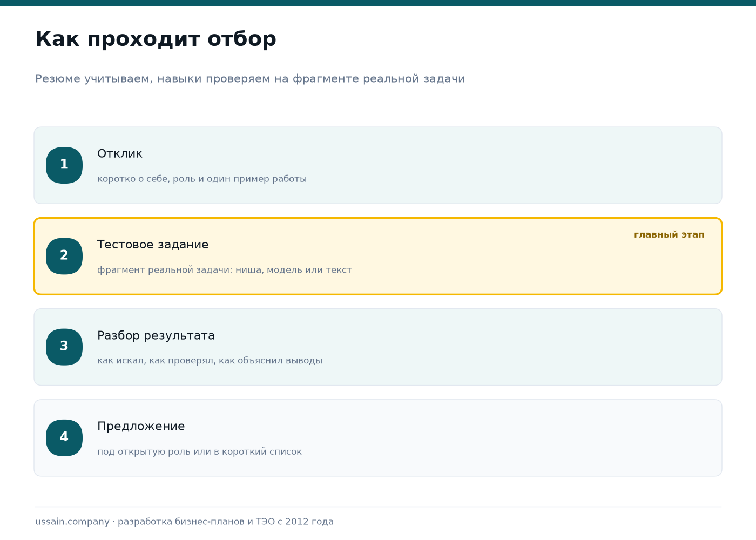This screenshot has height=540, width=756.
Task: Select the text "коротко о себе, роль и один пример работы"
Action: point(202,179)
